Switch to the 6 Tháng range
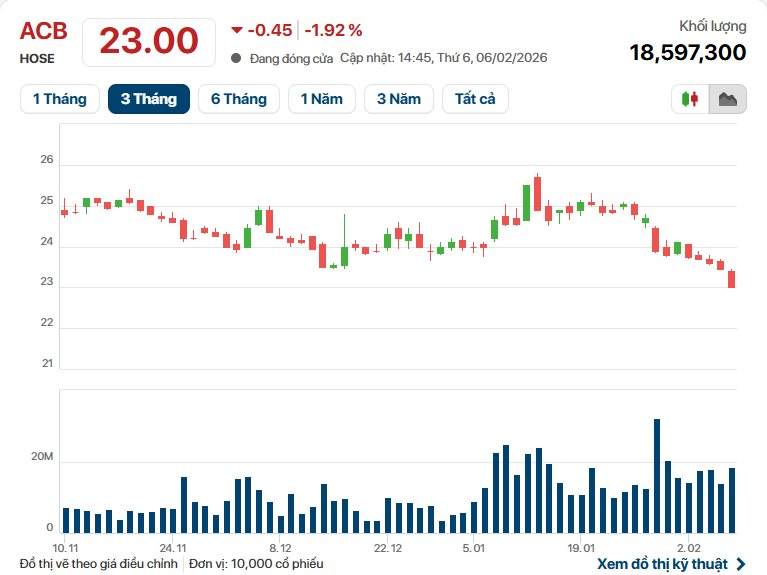The height and width of the screenshot is (575, 767). 239,99
